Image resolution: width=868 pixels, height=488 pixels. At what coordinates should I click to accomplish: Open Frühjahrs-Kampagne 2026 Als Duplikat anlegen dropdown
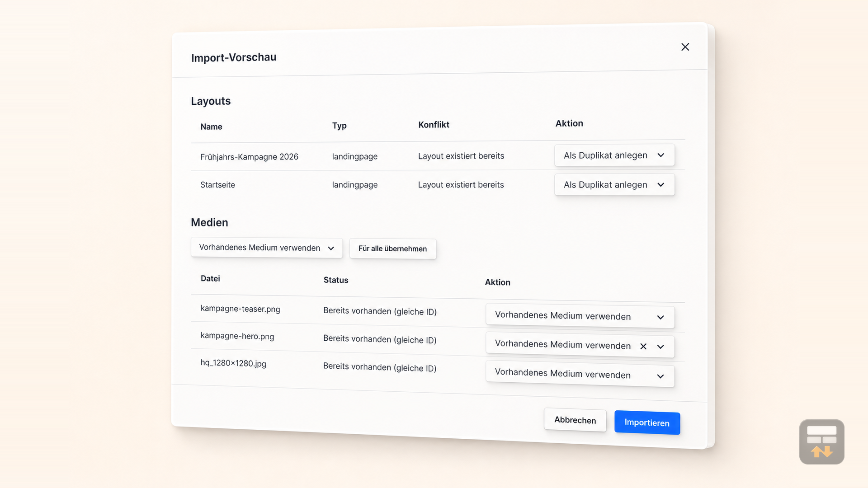pyautogui.click(x=614, y=155)
